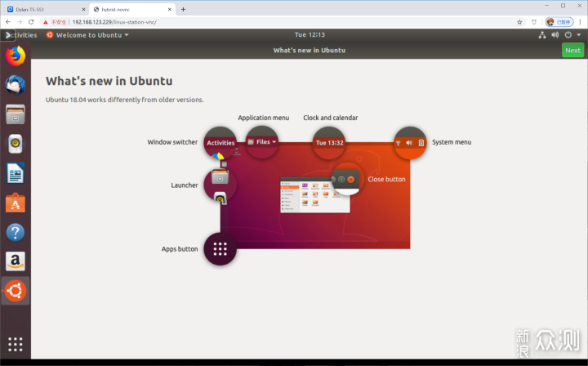
Task: Select the Welcome to Ubuntu dock icon
Action: 16,291
